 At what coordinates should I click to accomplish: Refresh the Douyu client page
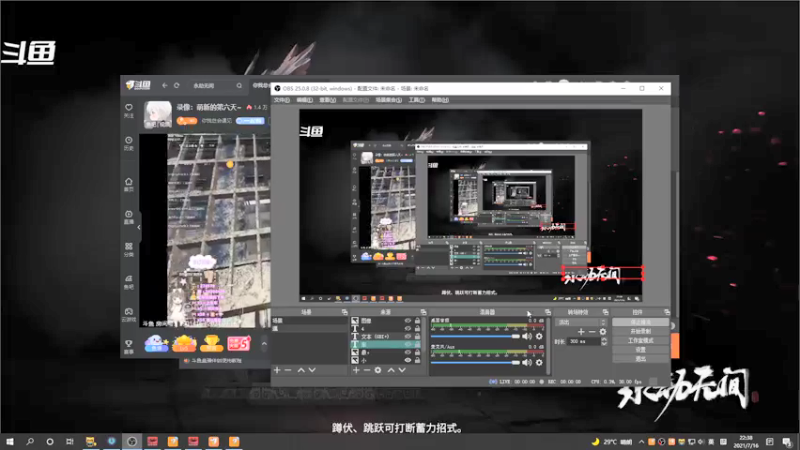point(177,85)
